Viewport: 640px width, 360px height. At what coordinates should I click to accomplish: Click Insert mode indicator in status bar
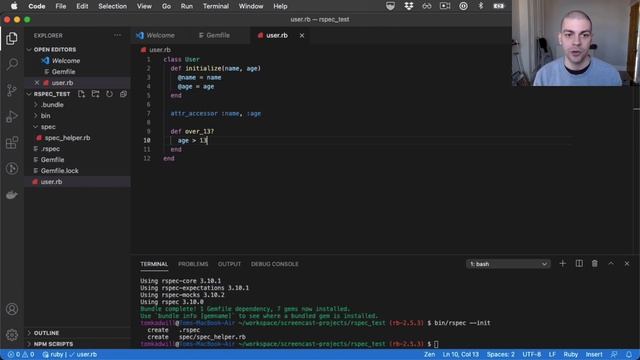click(x=594, y=354)
